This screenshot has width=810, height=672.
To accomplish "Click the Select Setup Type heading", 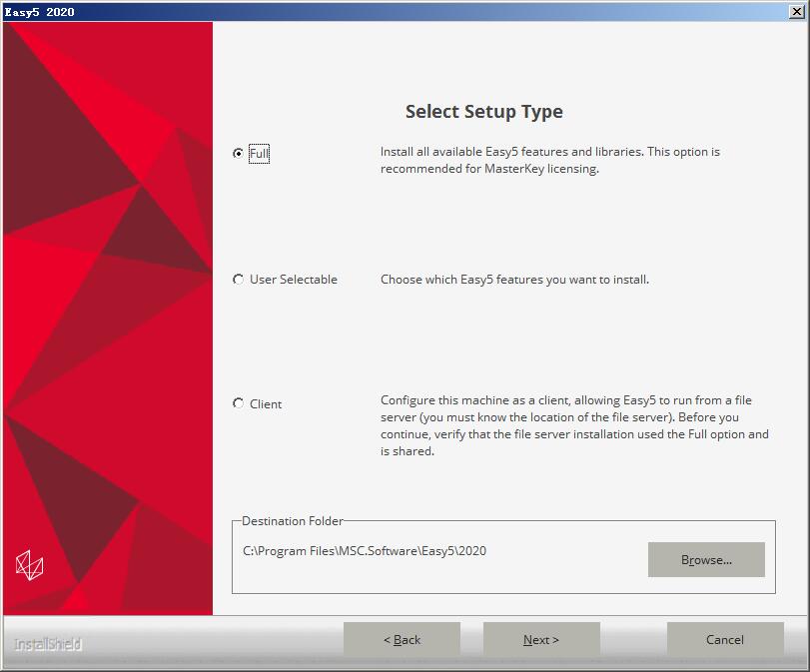I will (x=484, y=112).
